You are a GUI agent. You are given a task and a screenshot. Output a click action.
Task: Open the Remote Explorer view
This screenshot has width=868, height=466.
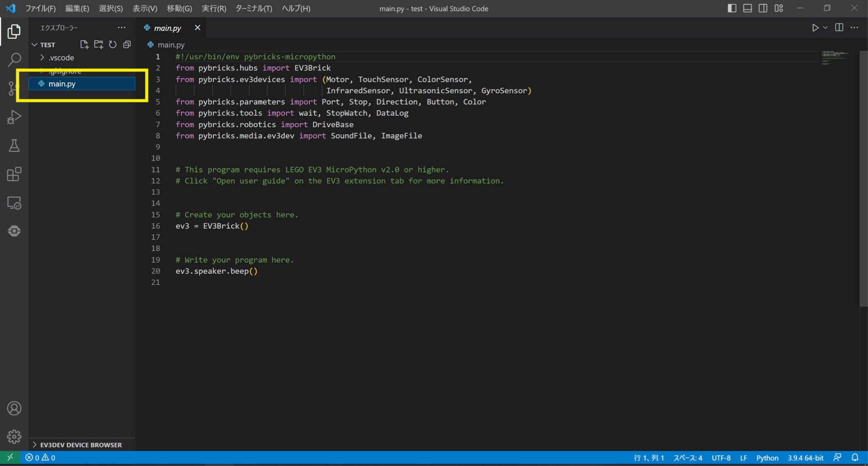[x=14, y=203]
